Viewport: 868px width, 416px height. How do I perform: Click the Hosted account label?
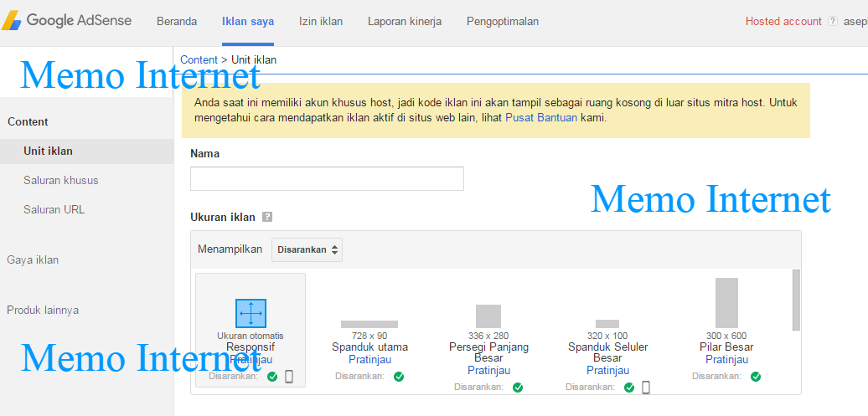pos(783,22)
